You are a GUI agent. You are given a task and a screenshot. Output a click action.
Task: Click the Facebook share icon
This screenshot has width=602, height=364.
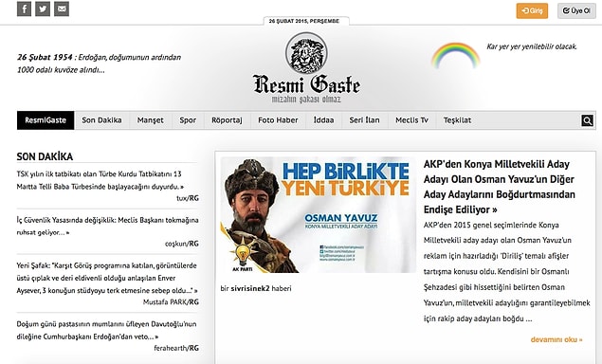(24, 9)
